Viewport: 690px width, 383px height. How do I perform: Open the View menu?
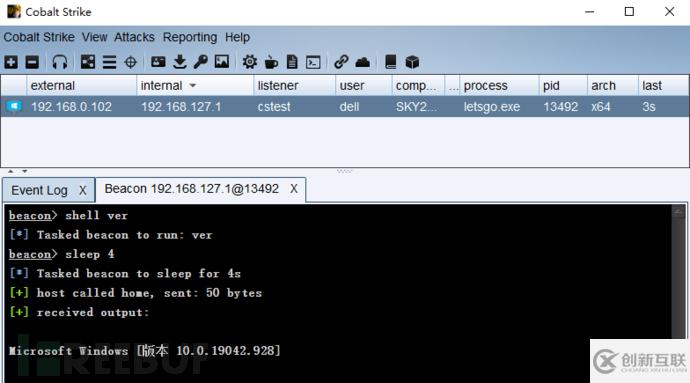94,37
